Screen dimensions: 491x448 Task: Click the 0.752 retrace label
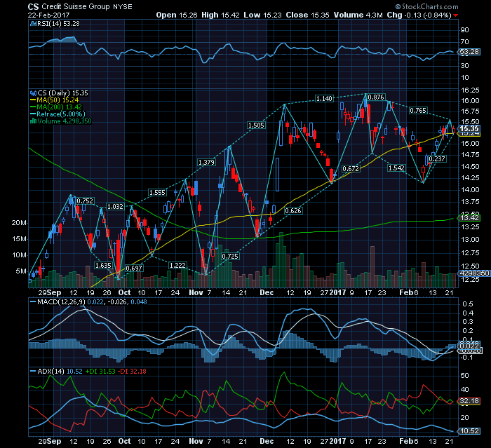(85, 201)
